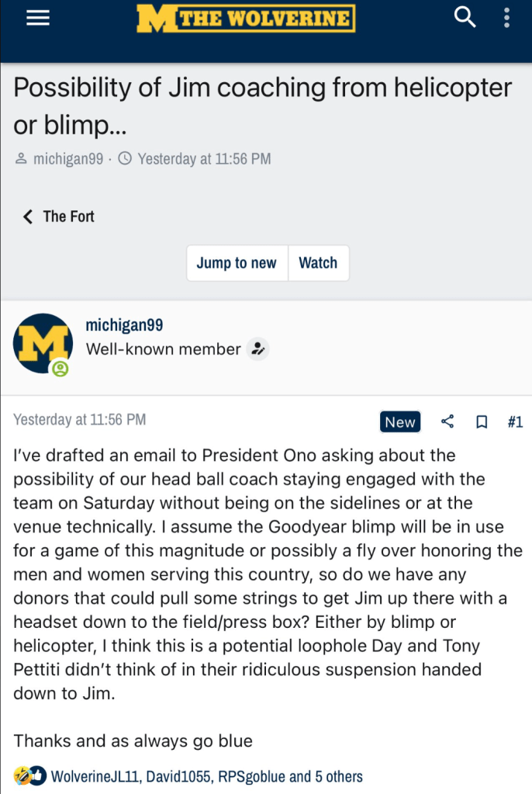Click the thread author michigan99 under title
The height and width of the screenshot is (794, 532).
(67, 158)
